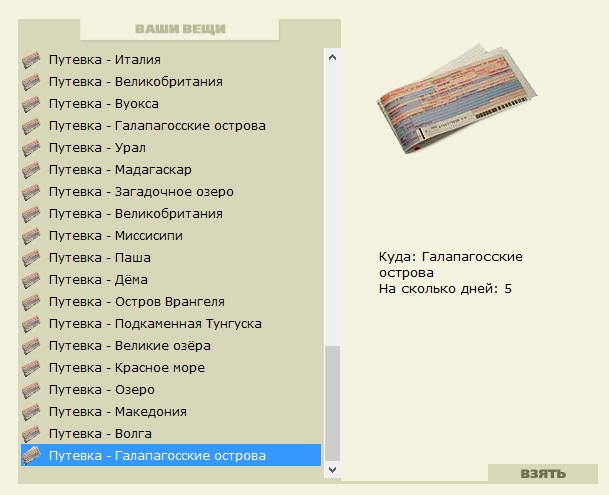Select Путевка - Вуокса list entry
609x495 pixels.
(171, 104)
